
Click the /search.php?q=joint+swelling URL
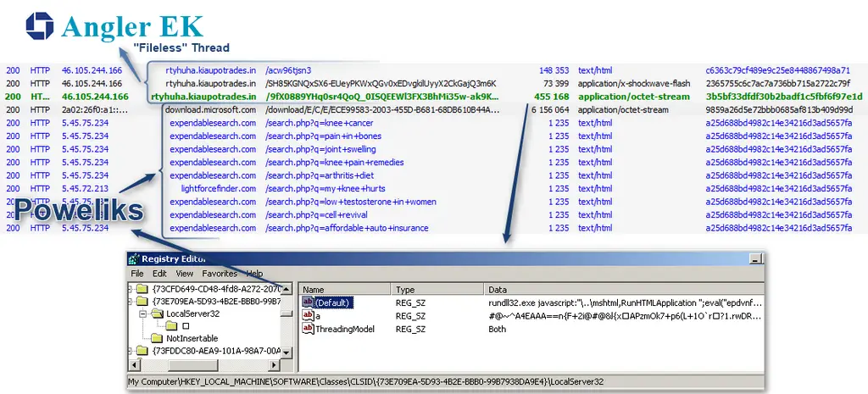coord(320,149)
